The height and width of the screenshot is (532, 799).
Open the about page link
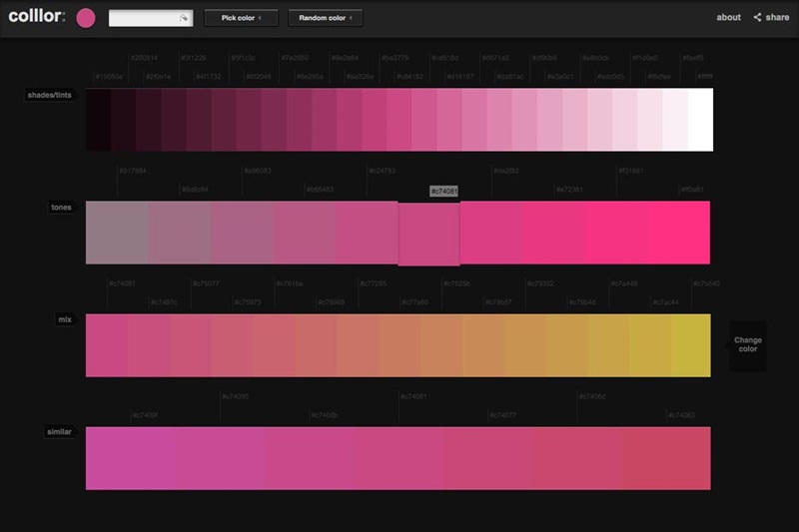[728, 18]
